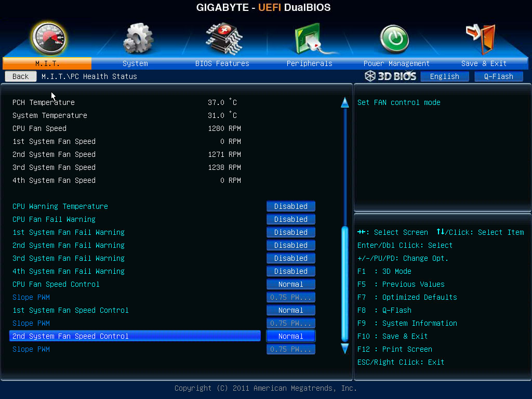Click the highlighted 2nd System Fan Speed Control row
This screenshot has width=532, height=399.
135,336
